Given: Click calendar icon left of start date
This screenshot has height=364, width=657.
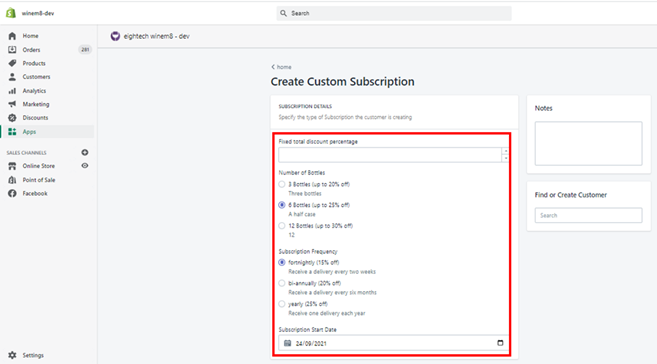Looking at the screenshot, I should 287,343.
